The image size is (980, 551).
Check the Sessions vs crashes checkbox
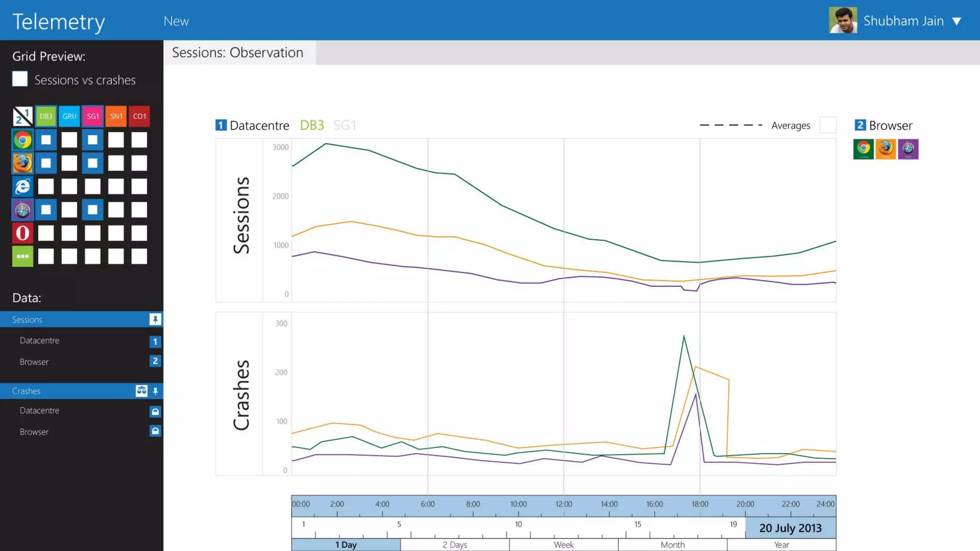point(20,79)
